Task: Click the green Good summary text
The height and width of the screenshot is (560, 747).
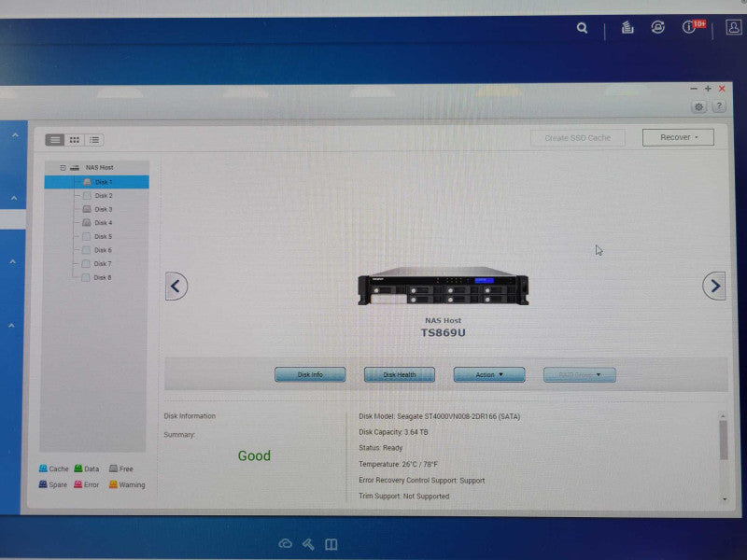Action: point(254,455)
